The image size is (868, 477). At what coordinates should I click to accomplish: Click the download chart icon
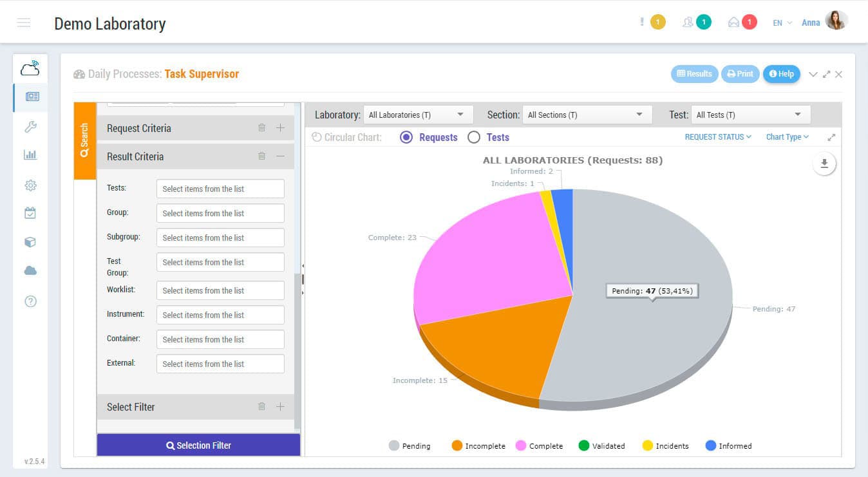tap(824, 164)
